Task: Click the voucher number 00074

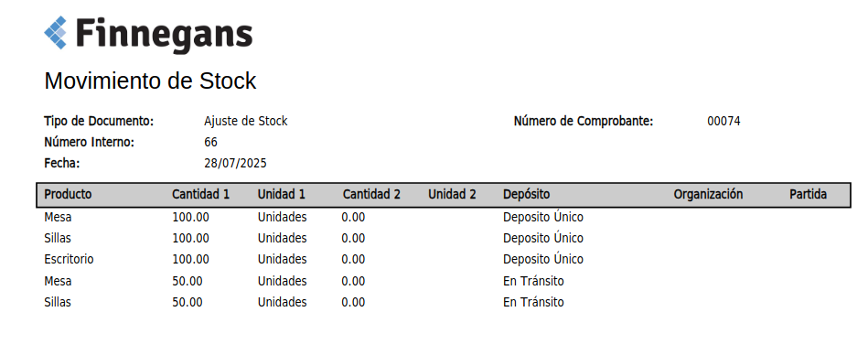Action: pyautogui.click(x=723, y=122)
